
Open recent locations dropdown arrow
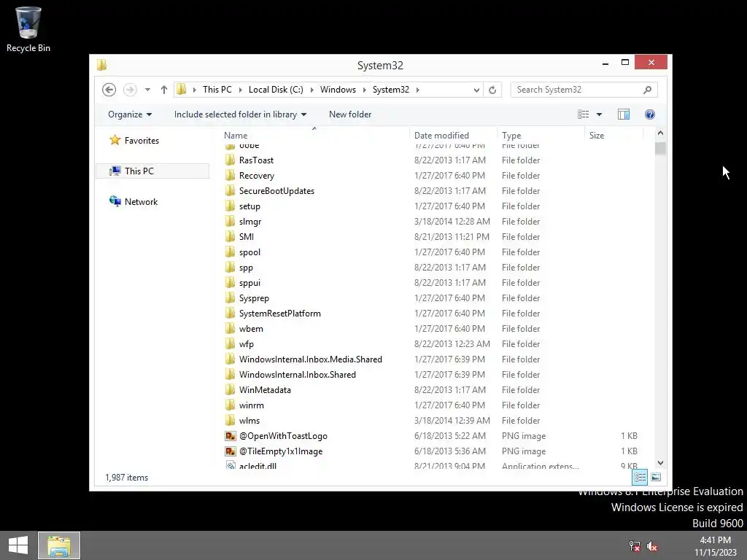coord(147,90)
